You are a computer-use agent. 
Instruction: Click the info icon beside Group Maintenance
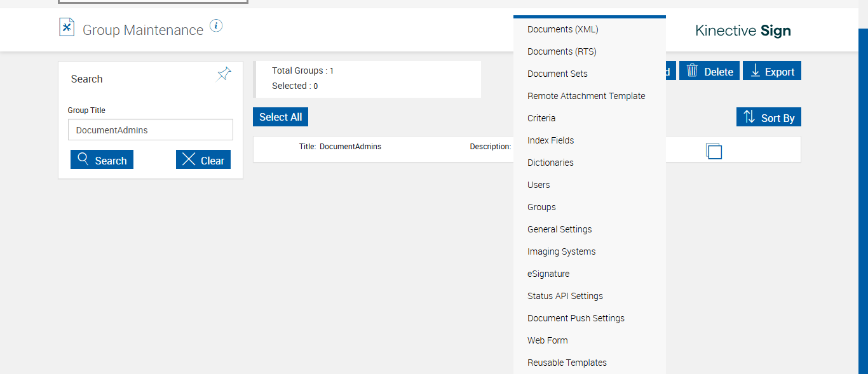tap(216, 26)
